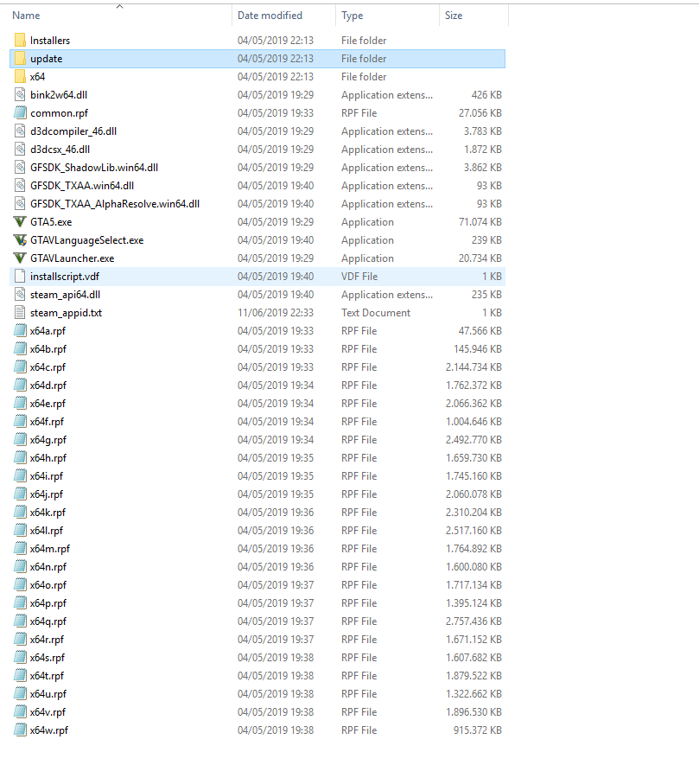Select the file name x64e.rpf
This screenshot has height=784, width=699.
(48, 404)
